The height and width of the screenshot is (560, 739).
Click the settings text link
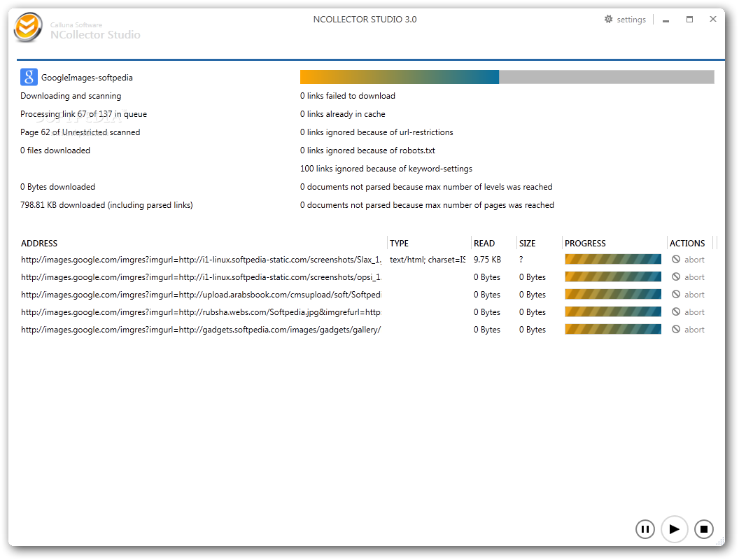click(x=631, y=20)
